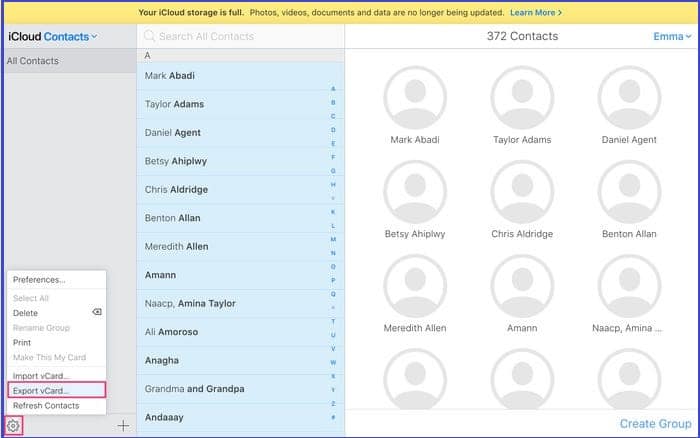700x438 pixels.
Task: Open Taylor Adams's avatar thumbnail
Action: pos(522,97)
